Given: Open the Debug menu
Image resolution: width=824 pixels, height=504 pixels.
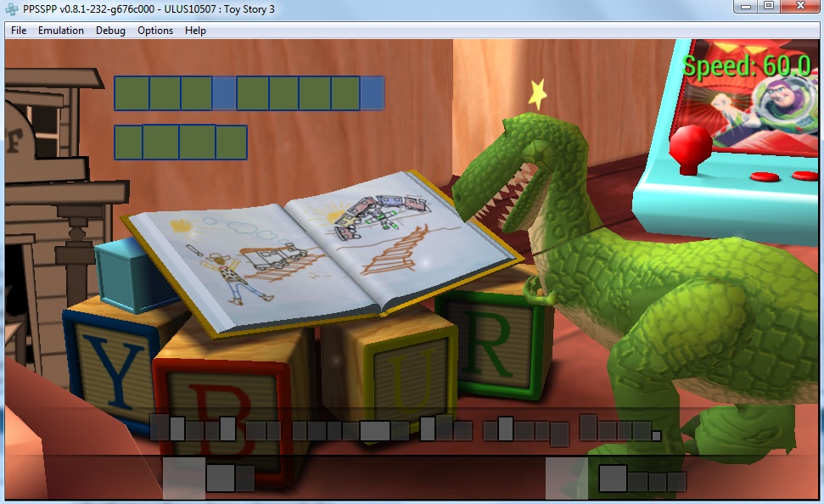Looking at the screenshot, I should [x=110, y=31].
